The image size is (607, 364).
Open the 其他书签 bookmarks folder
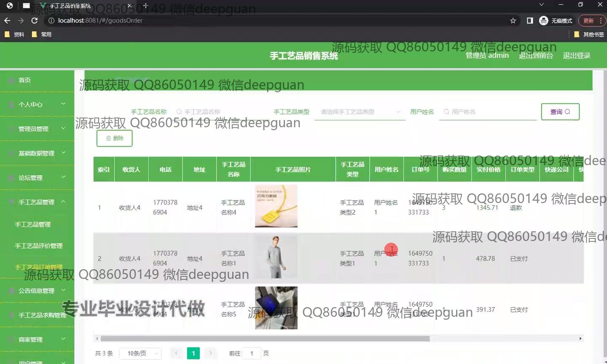[x=589, y=35]
